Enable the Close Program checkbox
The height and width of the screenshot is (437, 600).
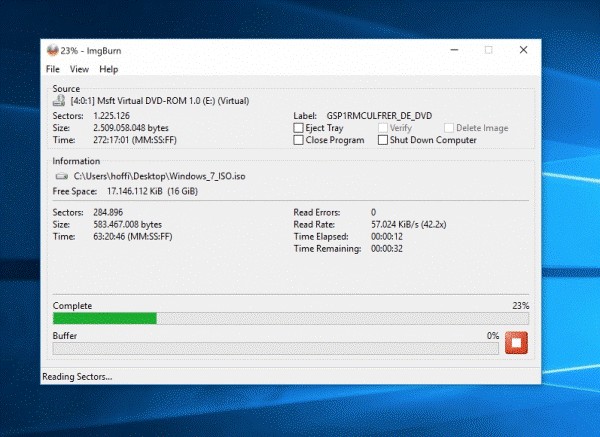298,140
